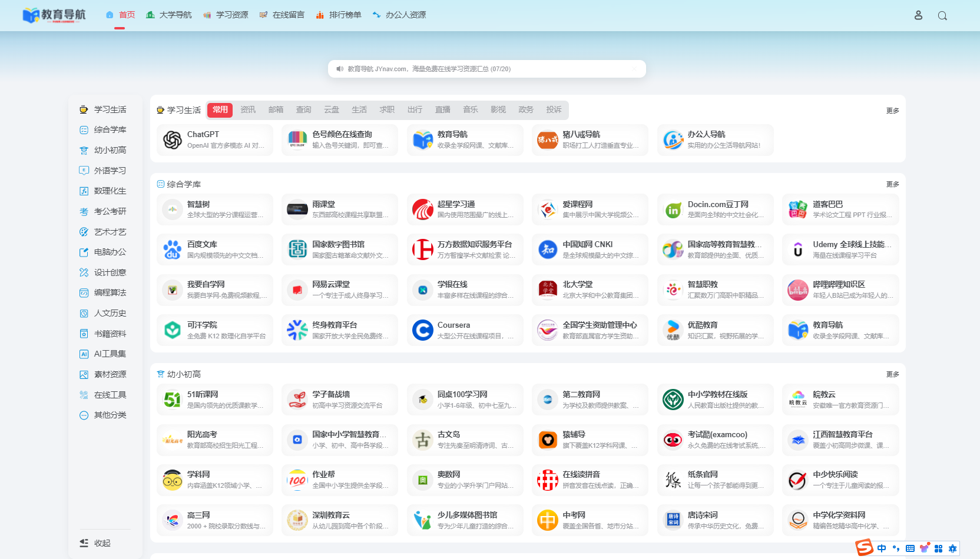The height and width of the screenshot is (559, 980).
Task: Open the ChatGPT site card icon
Action: [173, 140]
